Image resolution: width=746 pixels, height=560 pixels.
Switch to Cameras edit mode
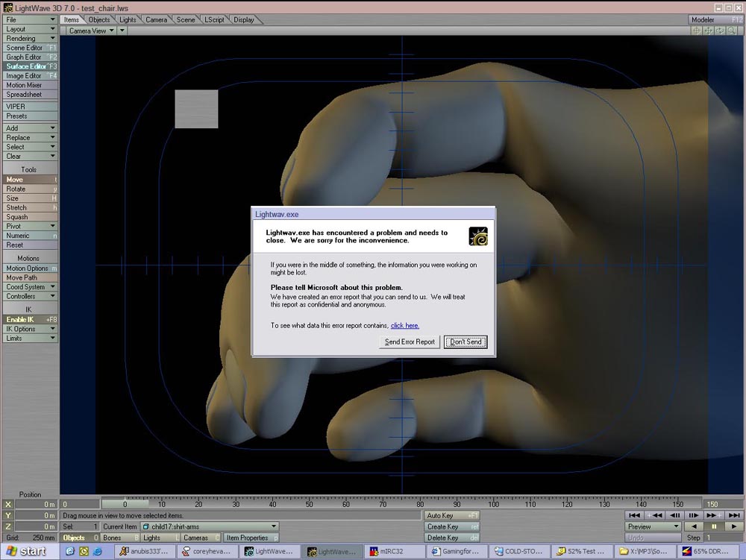pyautogui.click(x=201, y=538)
